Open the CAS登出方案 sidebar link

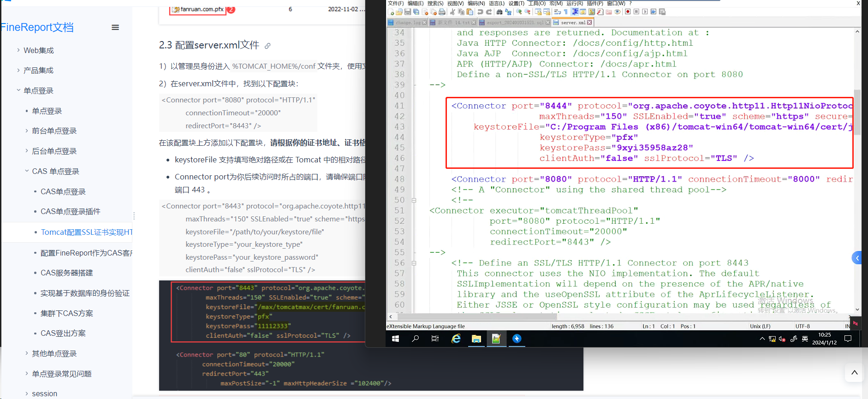(x=63, y=333)
